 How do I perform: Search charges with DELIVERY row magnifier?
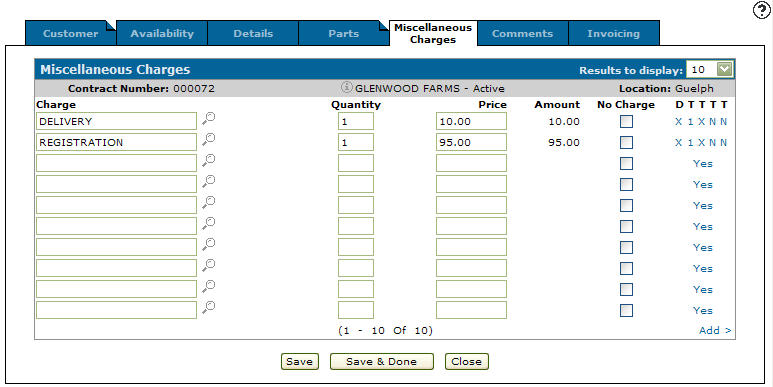pos(209,119)
